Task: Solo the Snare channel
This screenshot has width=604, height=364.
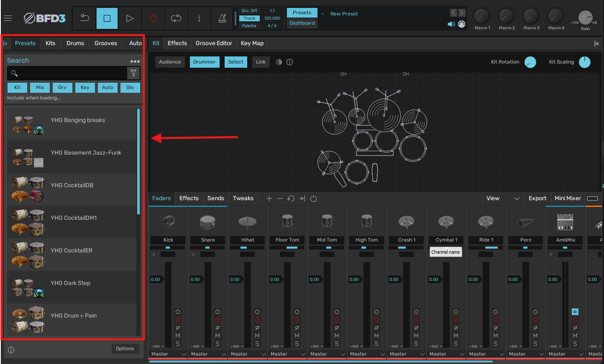Action: 218,344
